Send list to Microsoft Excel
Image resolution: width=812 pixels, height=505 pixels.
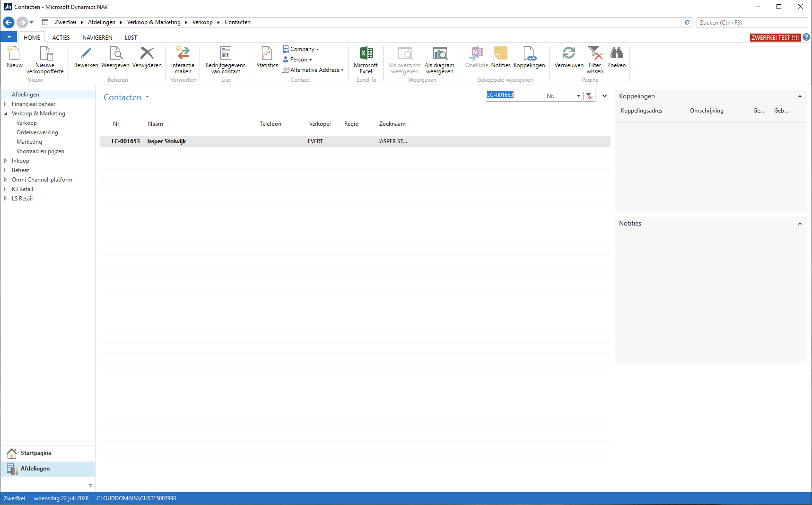(x=366, y=60)
